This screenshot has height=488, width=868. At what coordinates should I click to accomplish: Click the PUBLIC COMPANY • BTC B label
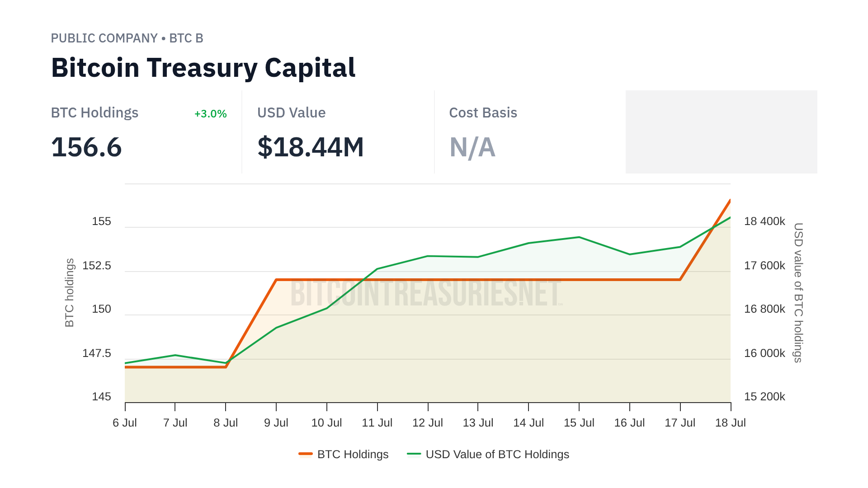pyautogui.click(x=127, y=38)
